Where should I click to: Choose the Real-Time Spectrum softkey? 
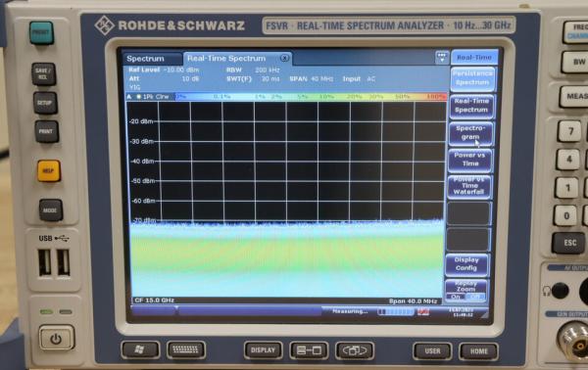point(471,106)
